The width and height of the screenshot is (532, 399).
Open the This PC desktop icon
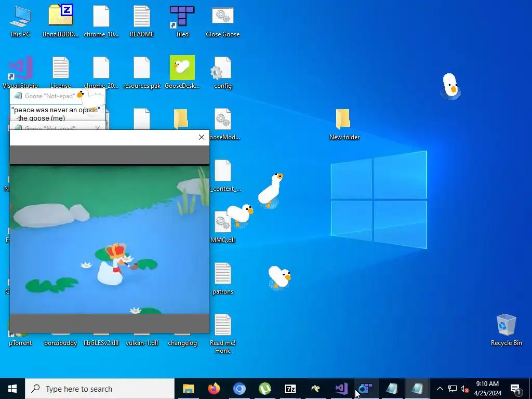point(20,21)
